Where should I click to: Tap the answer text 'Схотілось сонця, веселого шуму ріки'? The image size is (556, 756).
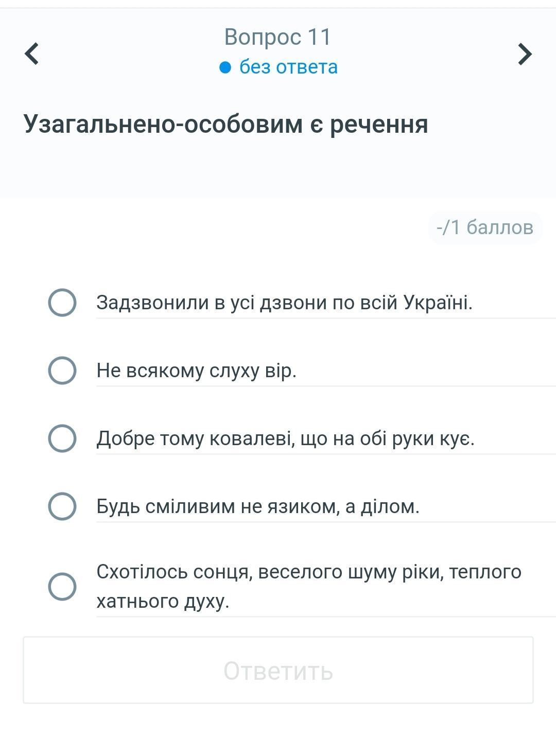(309, 572)
